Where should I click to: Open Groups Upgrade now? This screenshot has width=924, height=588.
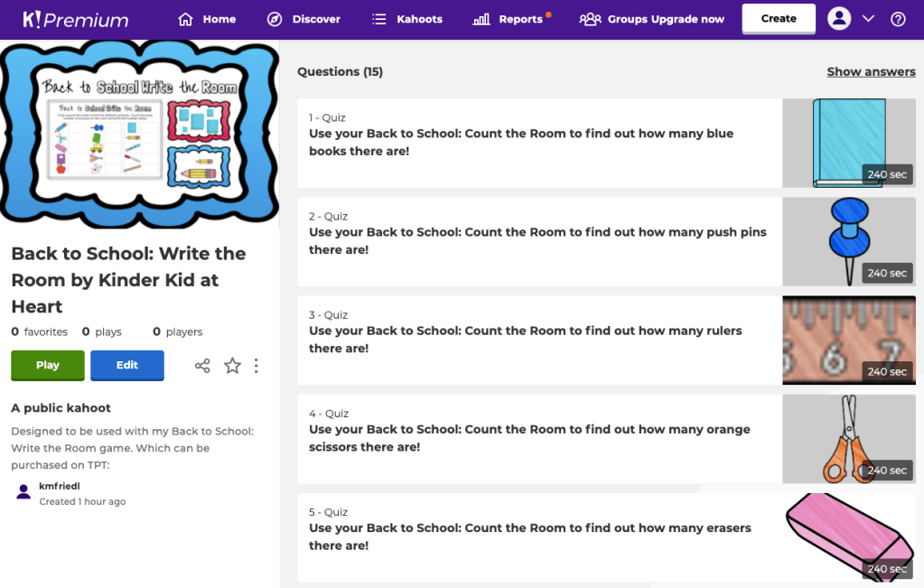coord(652,19)
